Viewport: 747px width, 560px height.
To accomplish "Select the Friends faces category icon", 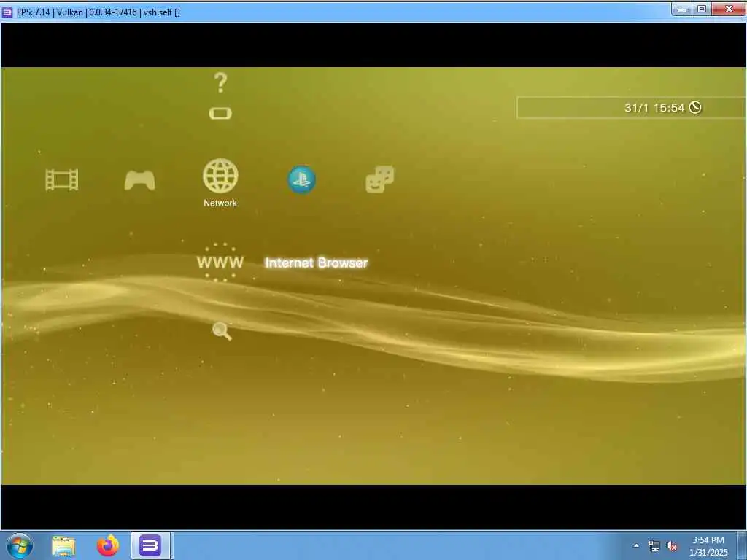I will 379,179.
